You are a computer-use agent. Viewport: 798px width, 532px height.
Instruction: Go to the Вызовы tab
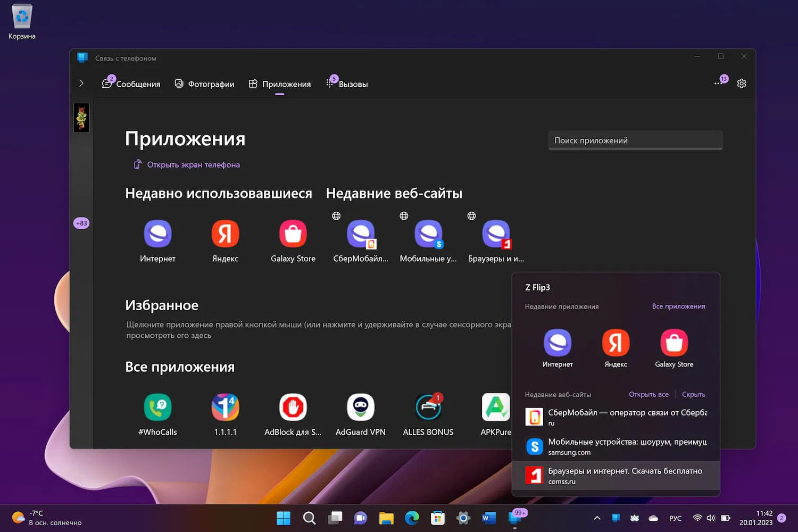[x=347, y=84]
